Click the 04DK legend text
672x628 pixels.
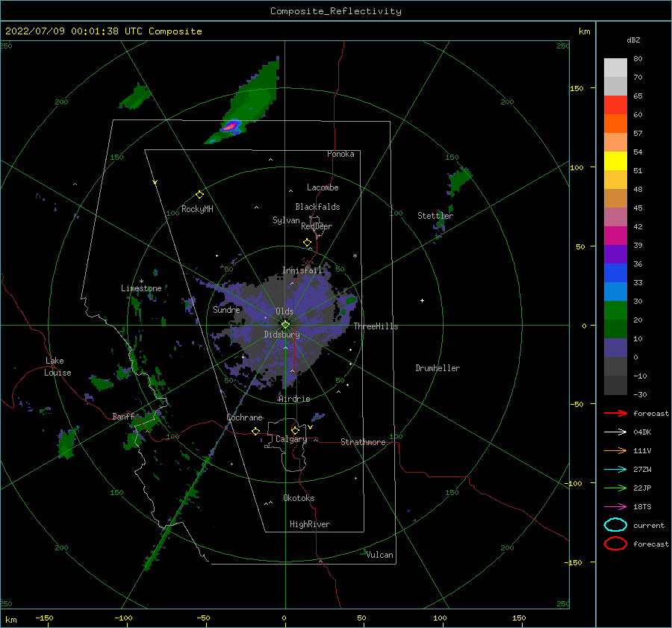click(642, 432)
